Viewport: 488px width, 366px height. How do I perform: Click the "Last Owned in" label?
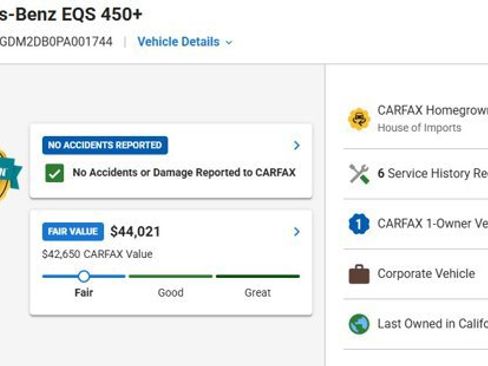tap(417, 324)
